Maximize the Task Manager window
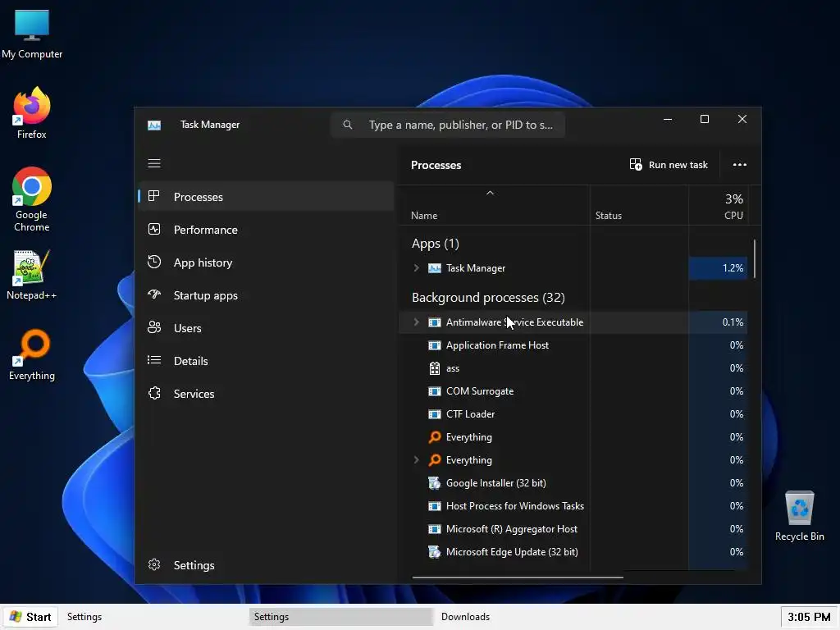The image size is (840, 630). tap(705, 119)
